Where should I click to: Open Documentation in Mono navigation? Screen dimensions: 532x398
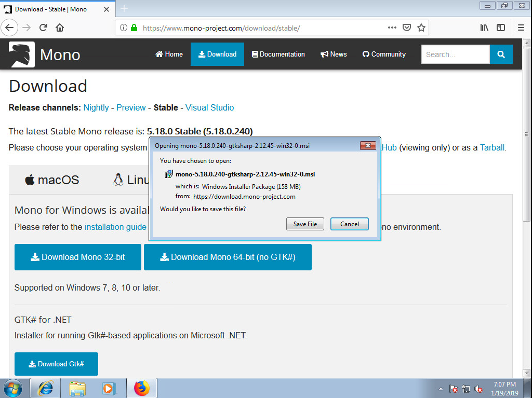278,54
